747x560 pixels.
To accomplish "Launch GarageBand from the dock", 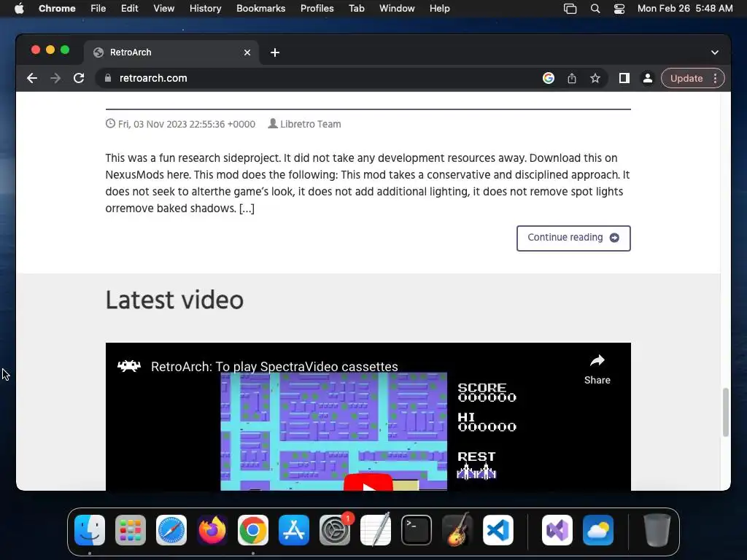I will [457, 530].
